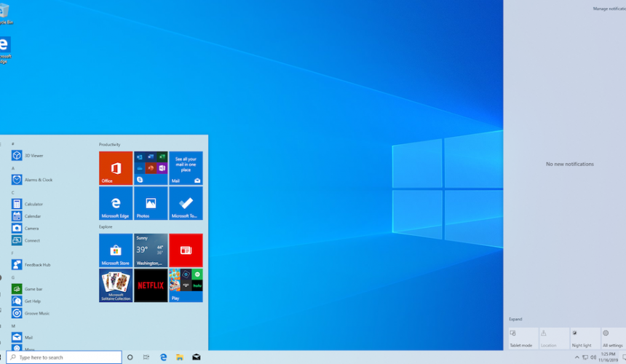This screenshot has width=626, height=364.
Task: Open Mail from the app list
Action: (x=23, y=337)
